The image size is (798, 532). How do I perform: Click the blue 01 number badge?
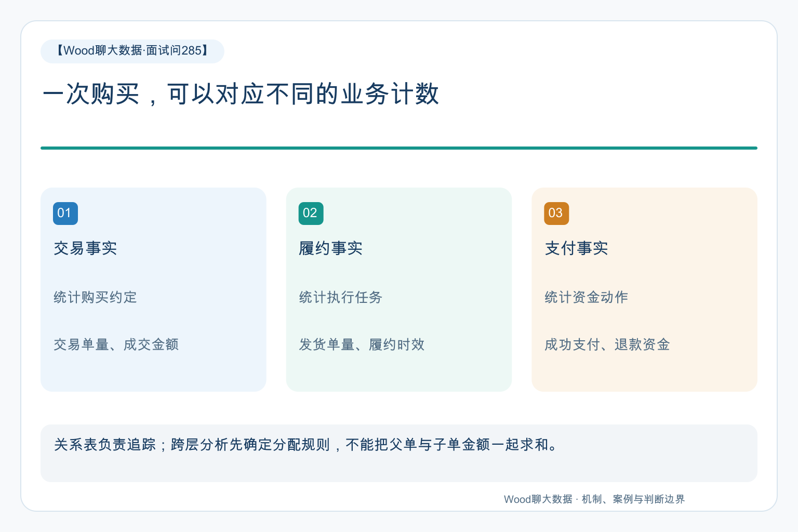[x=65, y=214]
